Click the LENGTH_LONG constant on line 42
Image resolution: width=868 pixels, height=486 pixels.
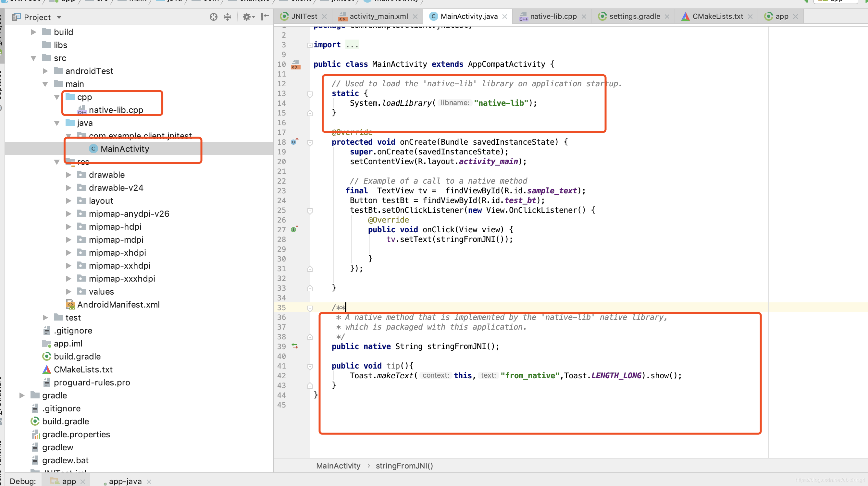[616, 375]
